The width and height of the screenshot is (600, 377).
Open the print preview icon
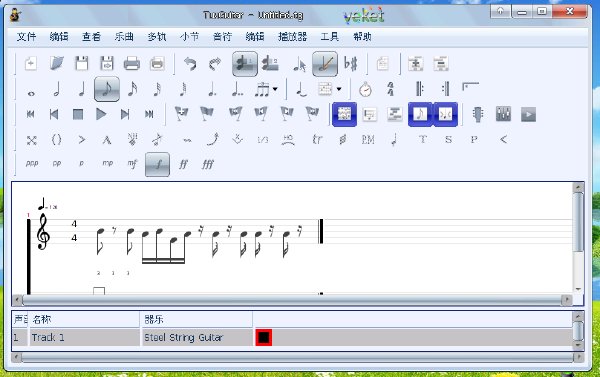(157, 64)
